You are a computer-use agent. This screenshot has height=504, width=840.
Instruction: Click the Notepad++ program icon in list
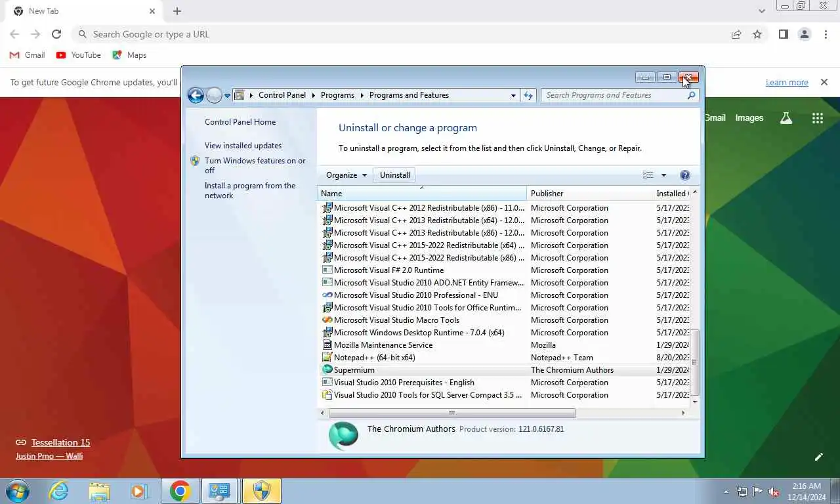tap(327, 358)
